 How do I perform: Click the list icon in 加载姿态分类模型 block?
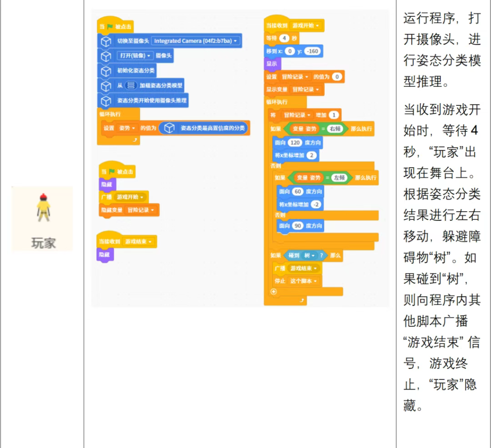click(130, 86)
